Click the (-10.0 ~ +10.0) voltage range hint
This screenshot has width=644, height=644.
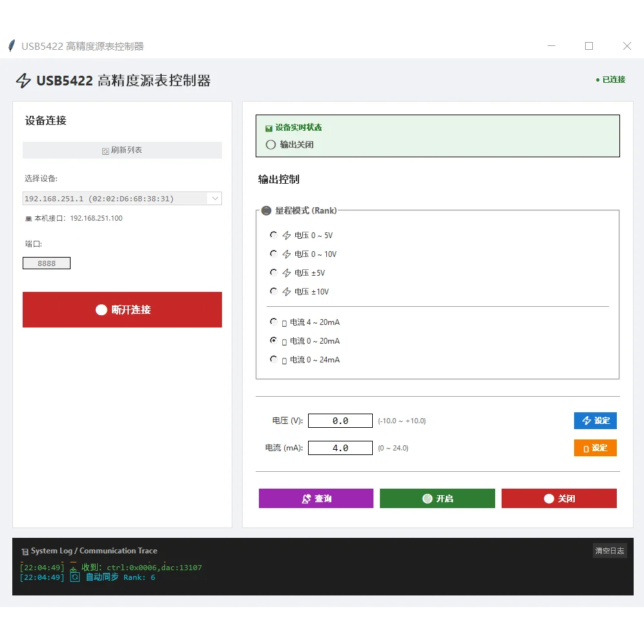pyautogui.click(x=402, y=421)
